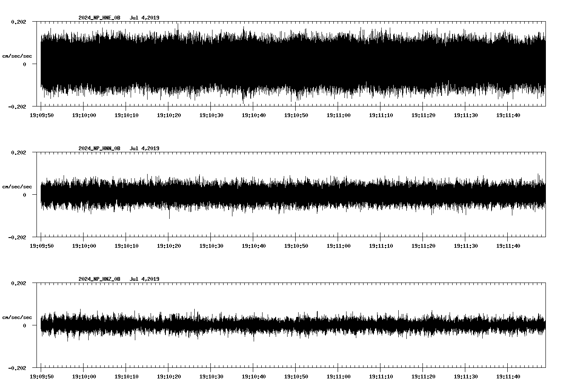Screen dimensions: 576x392
Task: Click the 19:10:20 time label under the HNZ plot
Action: (x=169, y=376)
